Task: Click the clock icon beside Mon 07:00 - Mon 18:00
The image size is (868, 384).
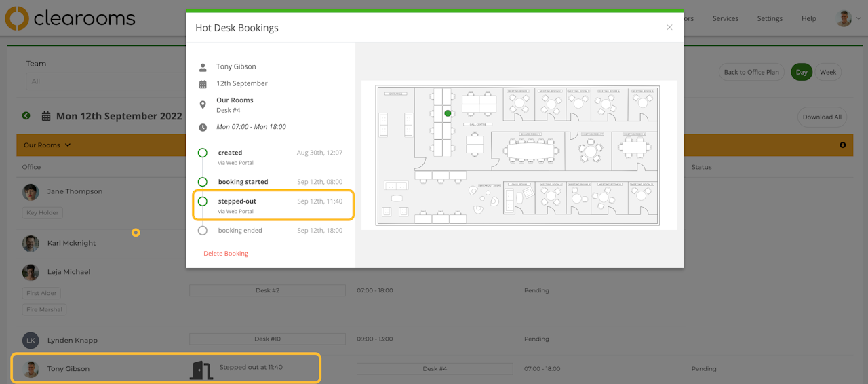Action: pyautogui.click(x=203, y=127)
